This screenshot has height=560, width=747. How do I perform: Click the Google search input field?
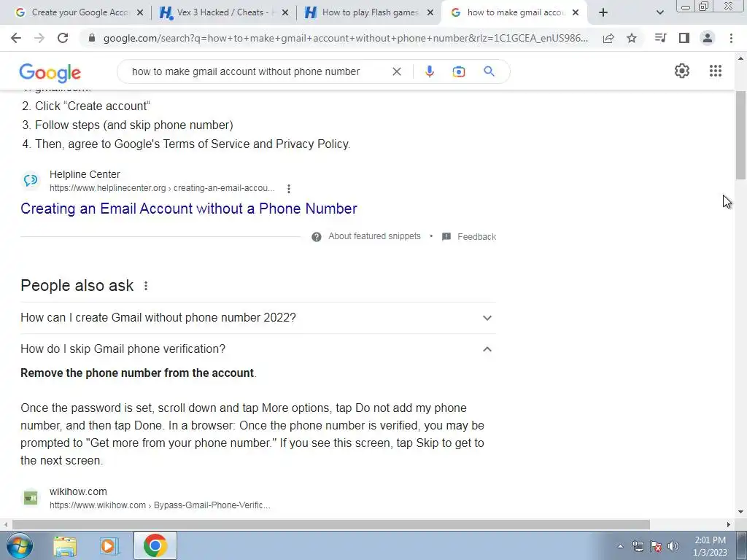click(258, 71)
